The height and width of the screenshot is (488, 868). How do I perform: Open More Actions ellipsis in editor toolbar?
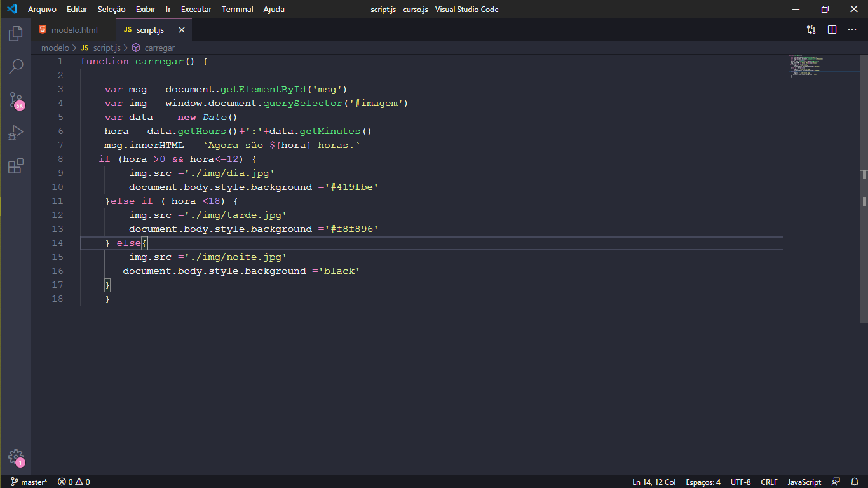click(853, 30)
